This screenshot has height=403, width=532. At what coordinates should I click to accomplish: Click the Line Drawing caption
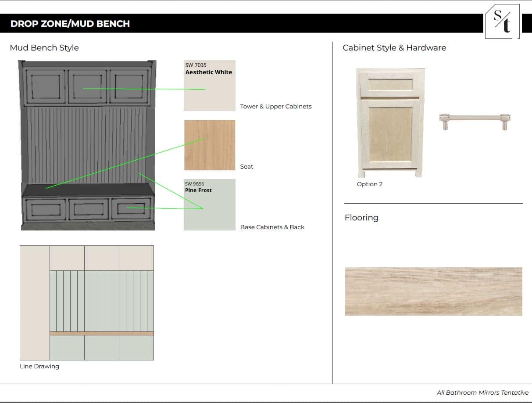point(39,367)
